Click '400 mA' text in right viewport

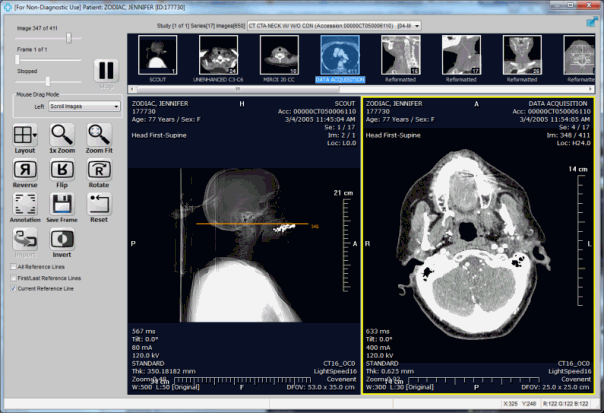point(378,348)
